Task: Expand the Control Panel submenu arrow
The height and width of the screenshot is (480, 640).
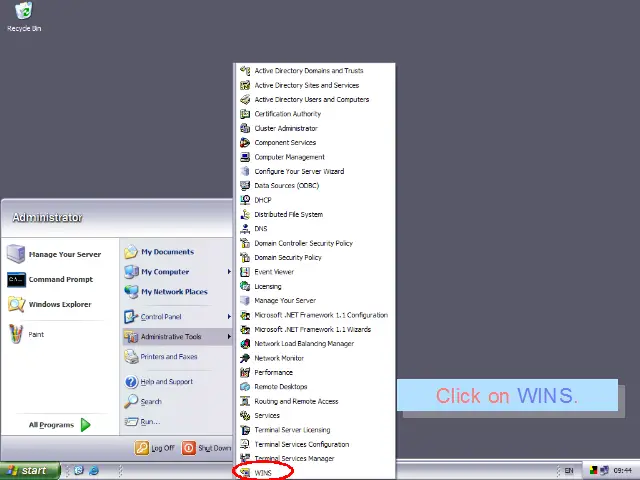Action: click(x=229, y=316)
